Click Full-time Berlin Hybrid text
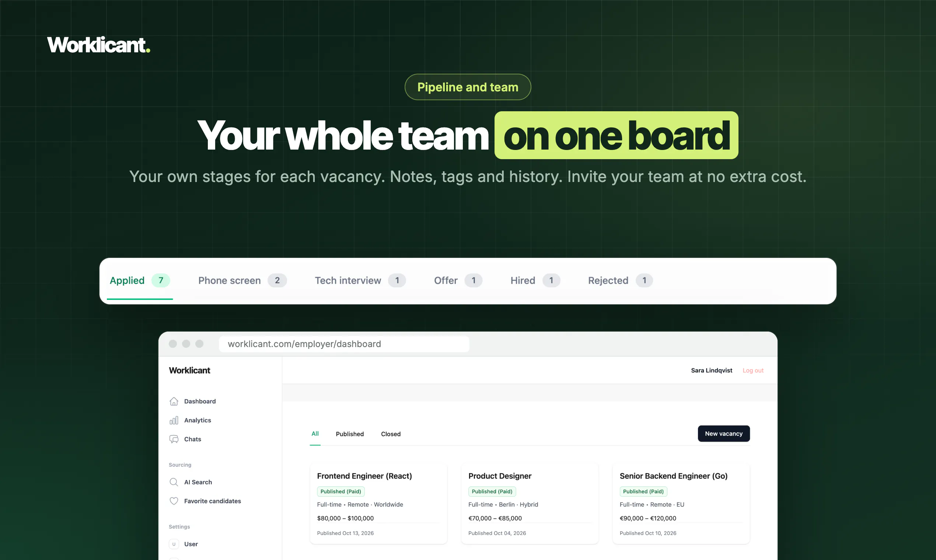Image resolution: width=936 pixels, height=560 pixels. point(503,504)
